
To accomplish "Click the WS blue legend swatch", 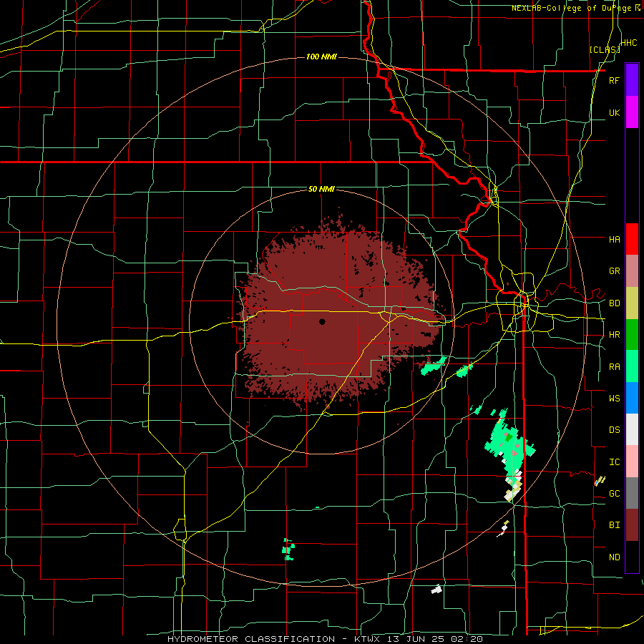I will point(632,398).
